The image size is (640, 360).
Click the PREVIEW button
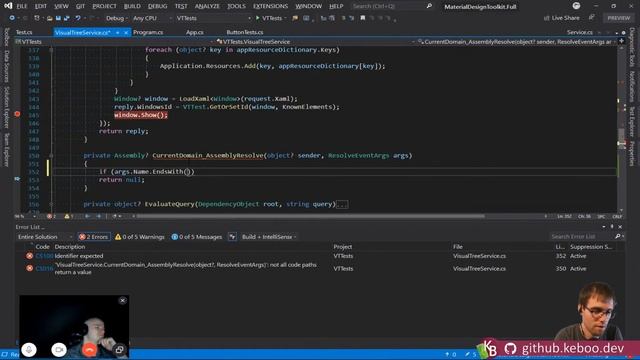click(x=618, y=18)
